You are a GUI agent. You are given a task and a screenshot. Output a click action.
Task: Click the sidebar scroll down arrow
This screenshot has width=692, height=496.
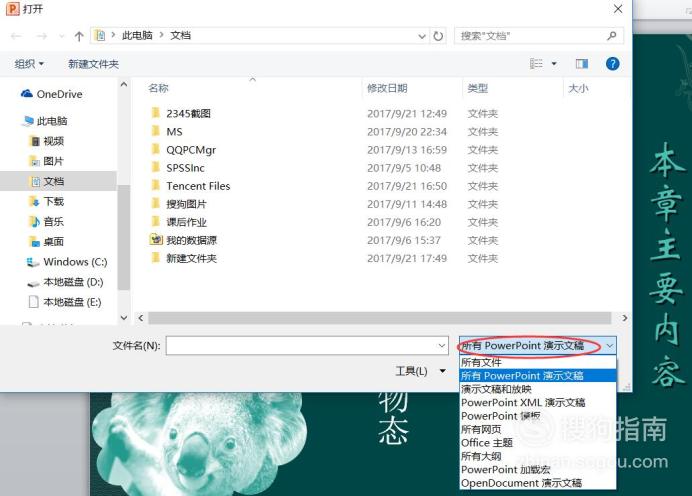124,318
